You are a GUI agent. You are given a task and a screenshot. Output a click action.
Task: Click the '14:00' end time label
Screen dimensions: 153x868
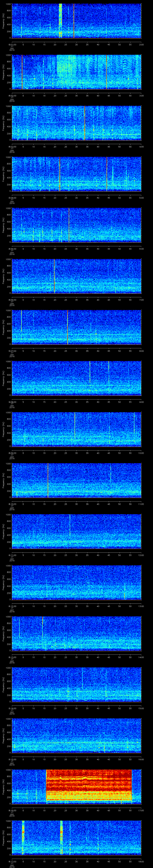click(141, 657)
